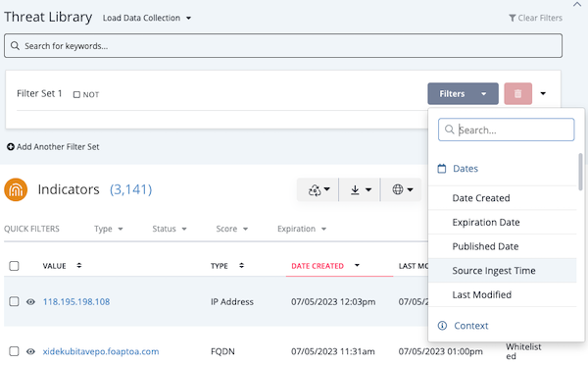Check the box for xidekubitavepo.foaptoa.com row

click(14, 351)
